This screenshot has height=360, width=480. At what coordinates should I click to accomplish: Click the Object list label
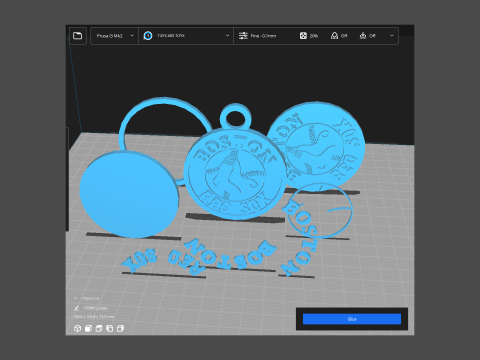(90, 298)
